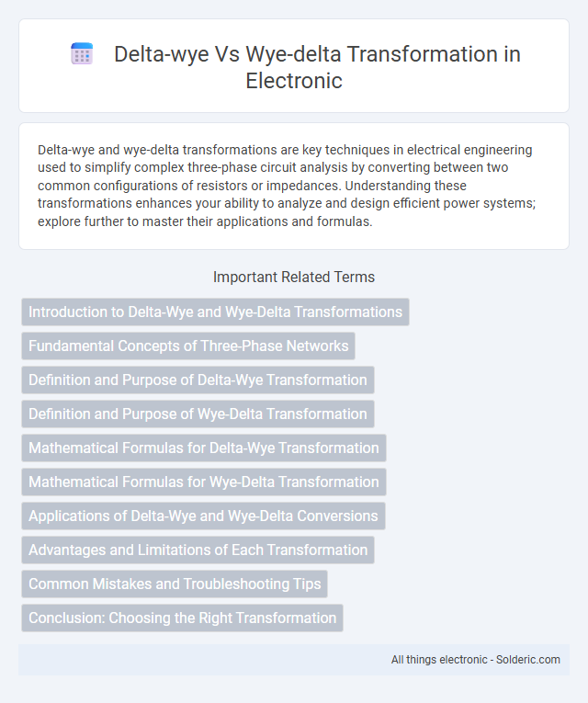Select Advantages and Limitations of Each Transformation
Viewport: 588px width, 703px height.
click(x=198, y=550)
